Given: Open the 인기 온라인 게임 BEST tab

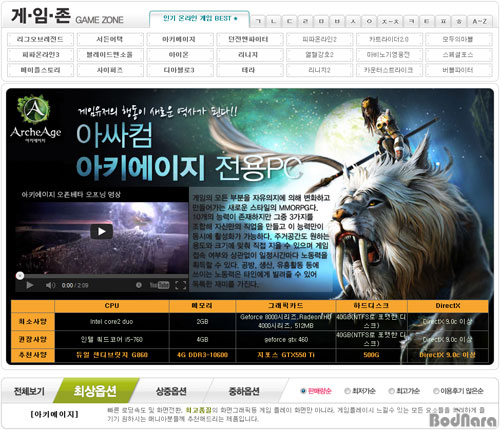Looking at the screenshot, I should pos(200,19).
